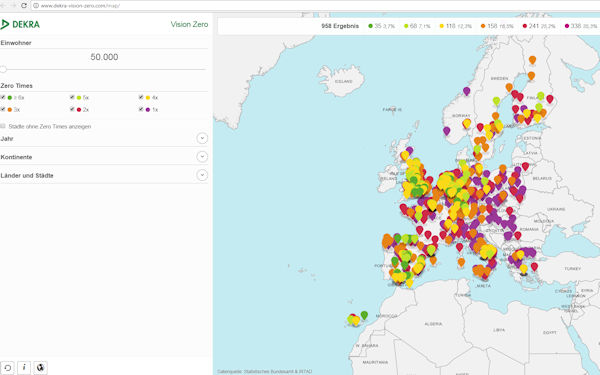Select the green marker on the Canary Islands

click(364, 315)
